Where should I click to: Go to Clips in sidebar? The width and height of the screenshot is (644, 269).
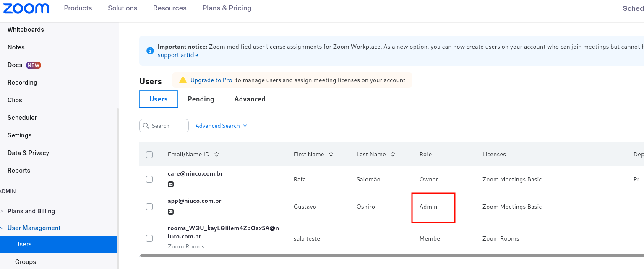click(x=15, y=100)
